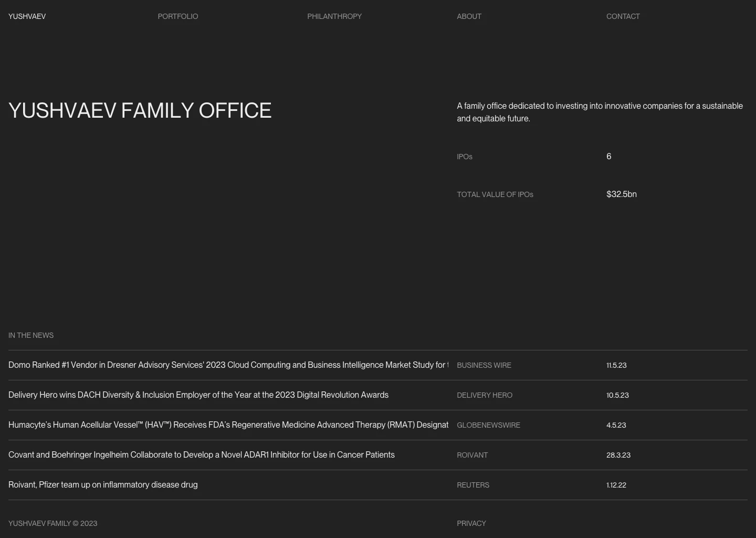756x538 pixels.
Task: Open the Humacyte FDA RMAT designation article
Action: click(x=228, y=425)
